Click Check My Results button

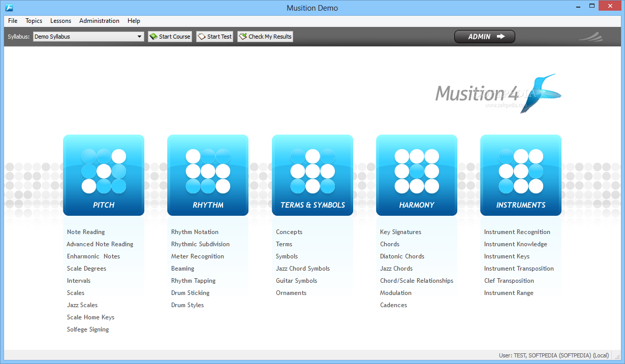tap(265, 37)
